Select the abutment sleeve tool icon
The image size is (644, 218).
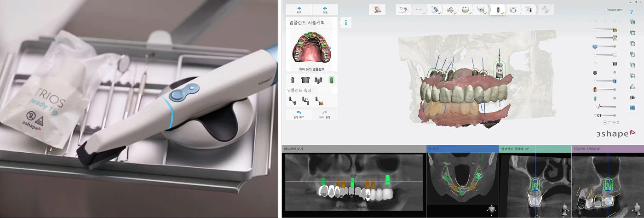(305, 80)
